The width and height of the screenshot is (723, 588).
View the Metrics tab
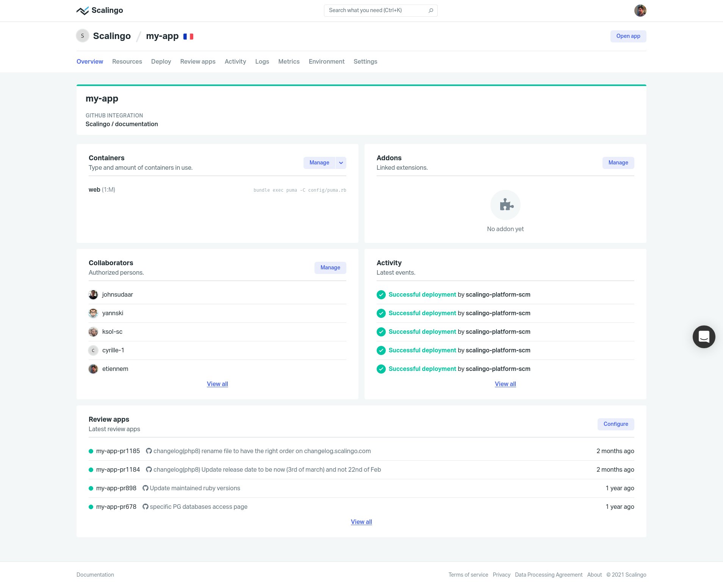tap(289, 61)
